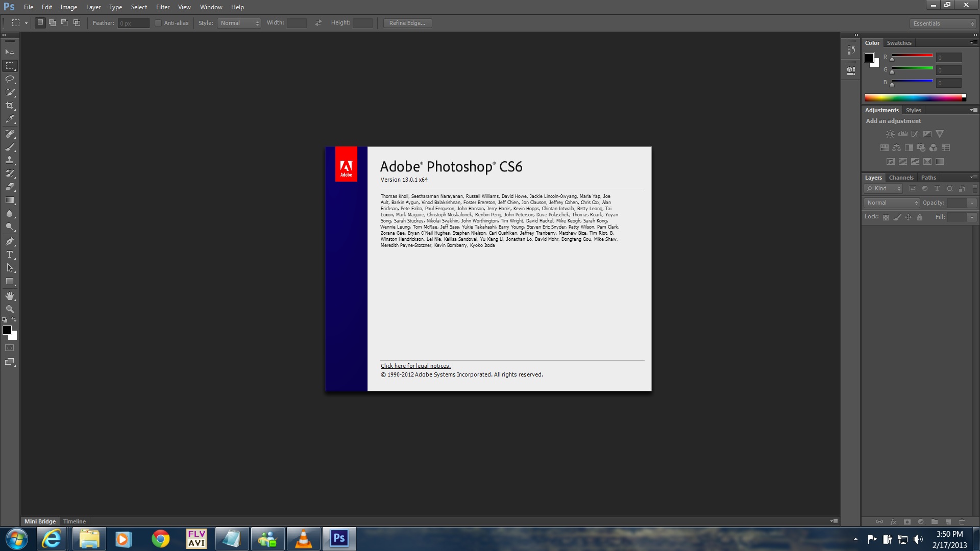This screenshot has height=551, width=980.
Task: Click here for legal notices link
Action: tap(415, 365)
